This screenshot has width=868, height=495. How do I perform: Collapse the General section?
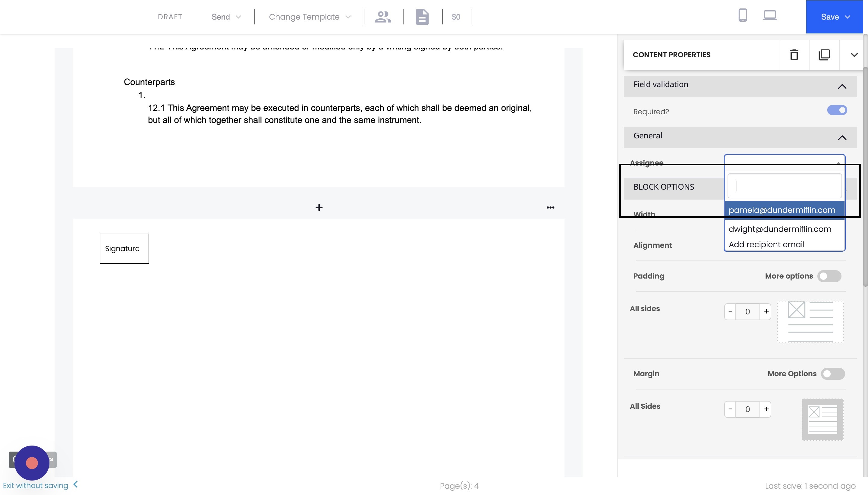tap(842, 138)
